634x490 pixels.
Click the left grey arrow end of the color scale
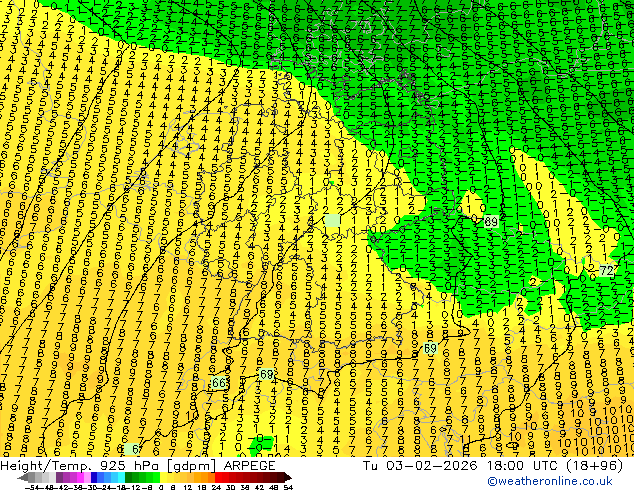click(23, 477)
